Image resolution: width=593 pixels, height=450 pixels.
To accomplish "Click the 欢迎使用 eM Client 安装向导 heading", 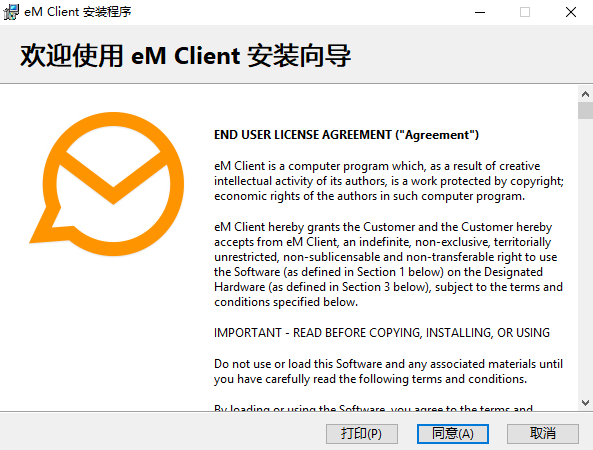I will [x=185, y=56].
